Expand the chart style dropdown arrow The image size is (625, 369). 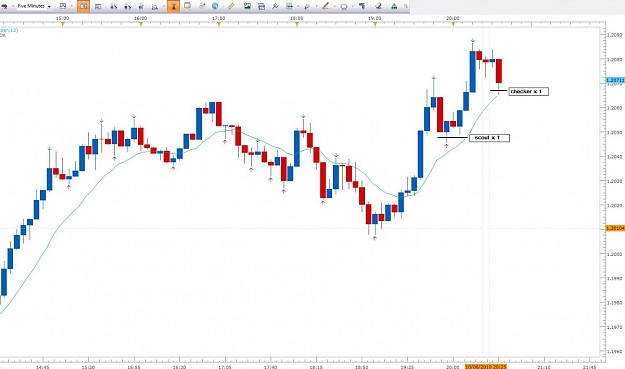(x=71, y=6)
